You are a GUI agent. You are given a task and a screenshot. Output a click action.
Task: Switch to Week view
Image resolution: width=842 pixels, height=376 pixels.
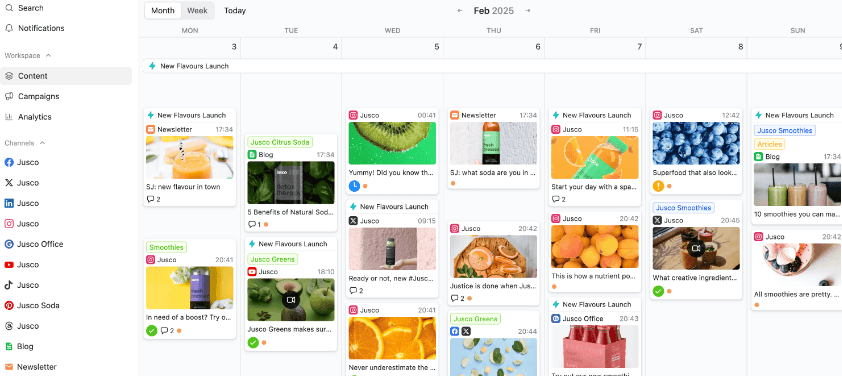197,10
